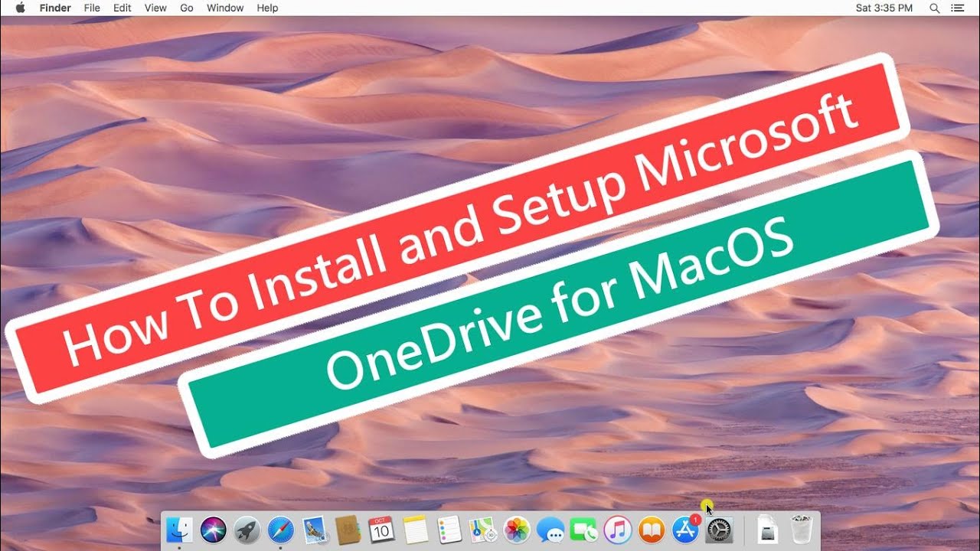The height and width of the screenshot is (551, 980).
Task: Open Notification Center list icon
Action: tap(958, 8)
